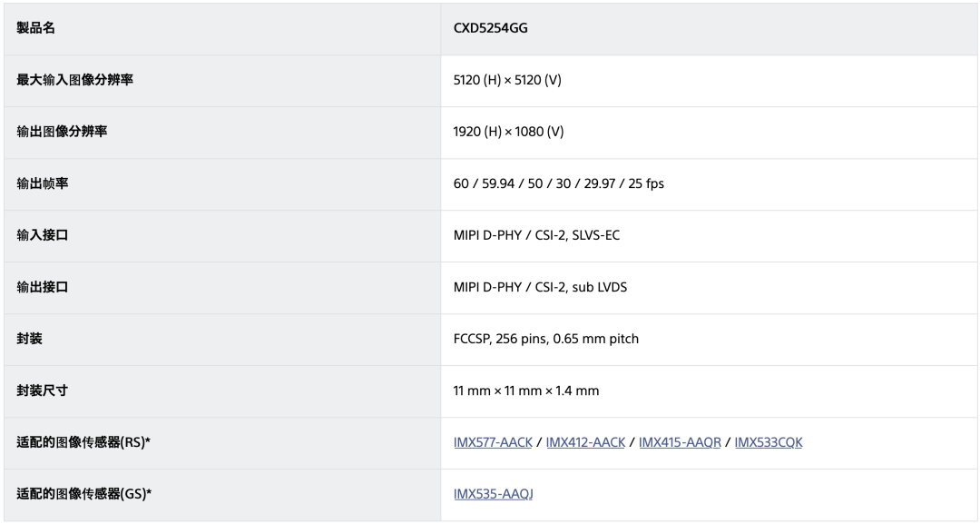Click the output frame rate fps values
Image resolution: width=980 pixels, height=524 pixels.
tap(559, 183)
